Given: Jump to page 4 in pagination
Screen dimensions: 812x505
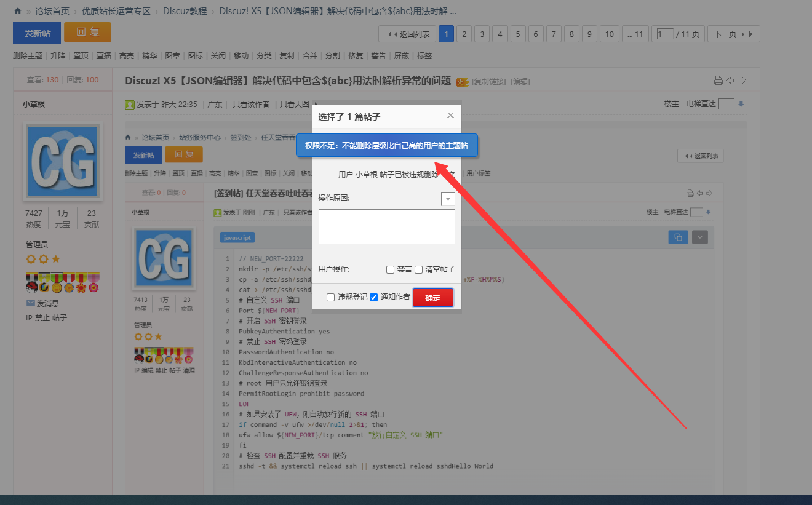Looking at the screenshot, I should [x=500, y=34].
